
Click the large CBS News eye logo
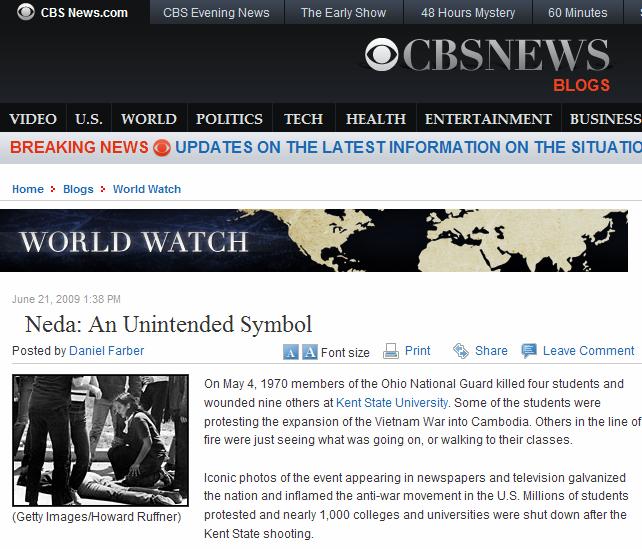(x=381, y=54)
